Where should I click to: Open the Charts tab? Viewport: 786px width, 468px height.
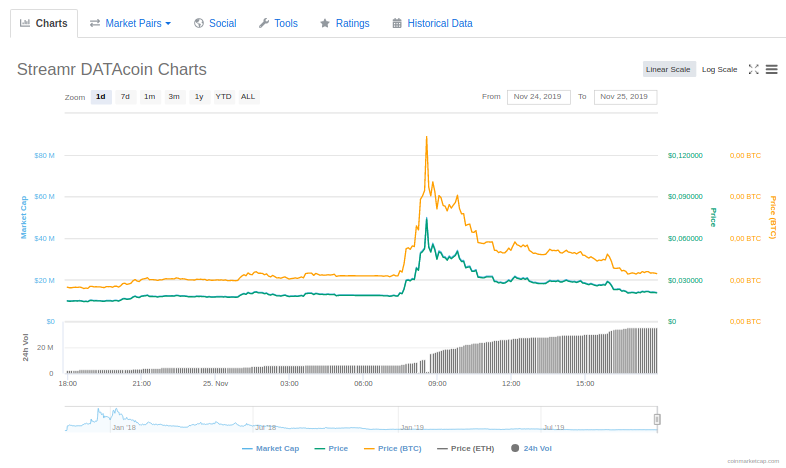click(44, 24)
